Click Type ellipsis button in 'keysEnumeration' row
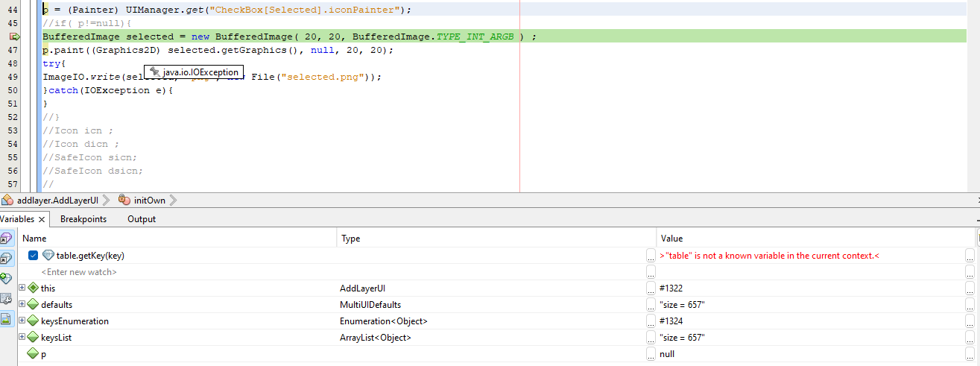This screenshot has width=980, height=366. coord(651,321)
